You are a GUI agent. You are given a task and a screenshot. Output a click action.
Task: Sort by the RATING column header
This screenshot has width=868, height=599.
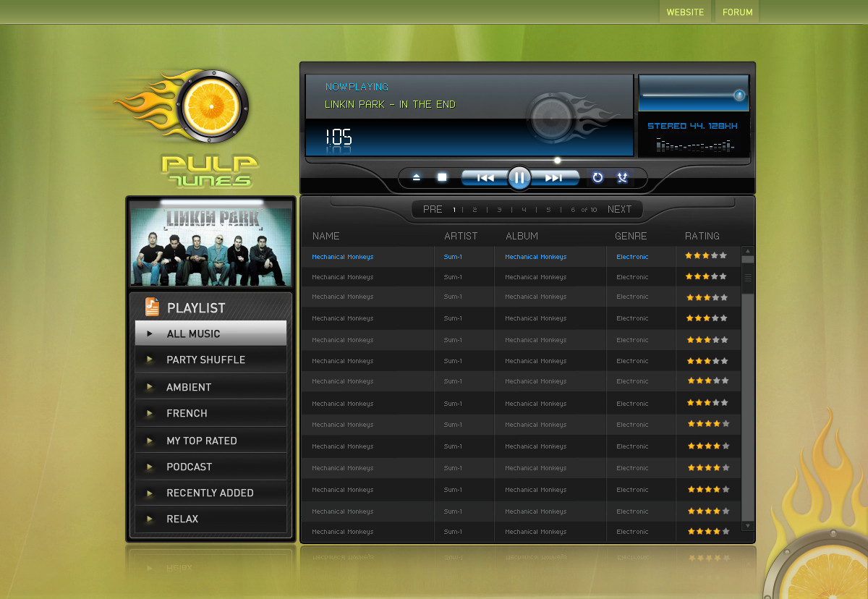click(x=702, y=236)
